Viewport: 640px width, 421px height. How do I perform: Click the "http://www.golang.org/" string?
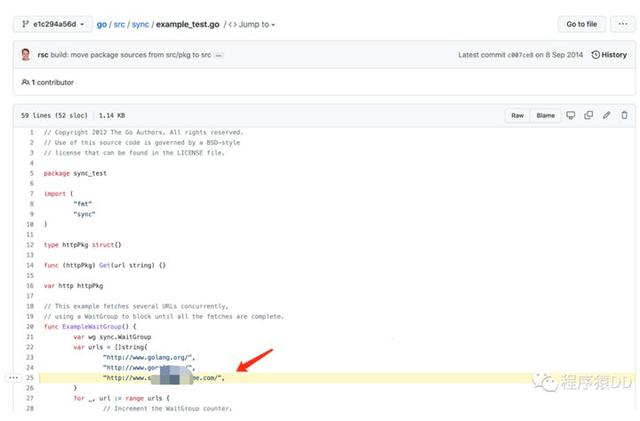[x=147, y=357]
